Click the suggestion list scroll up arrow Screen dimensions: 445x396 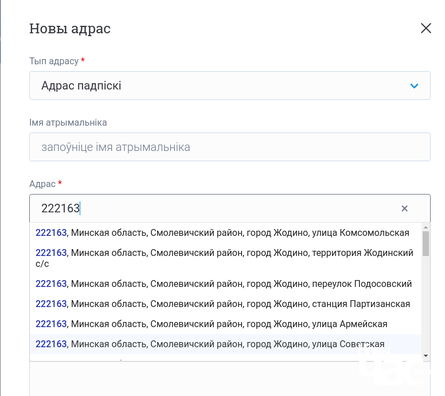(x=426, y=227)
